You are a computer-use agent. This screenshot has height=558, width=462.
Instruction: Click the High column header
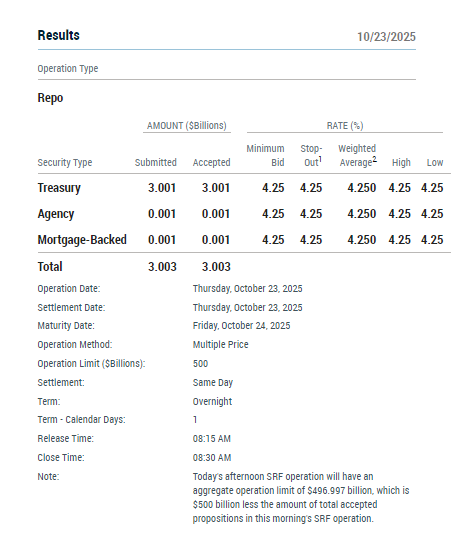point(401,162)
